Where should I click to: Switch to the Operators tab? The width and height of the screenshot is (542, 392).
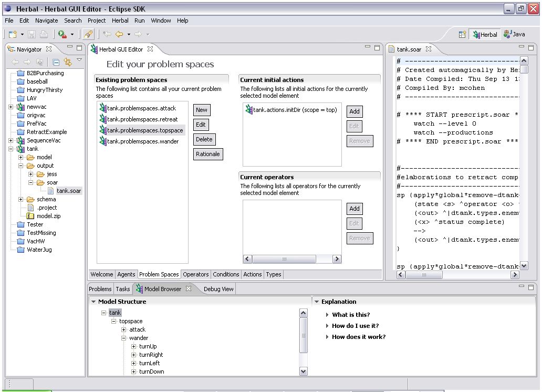(196, 274)
